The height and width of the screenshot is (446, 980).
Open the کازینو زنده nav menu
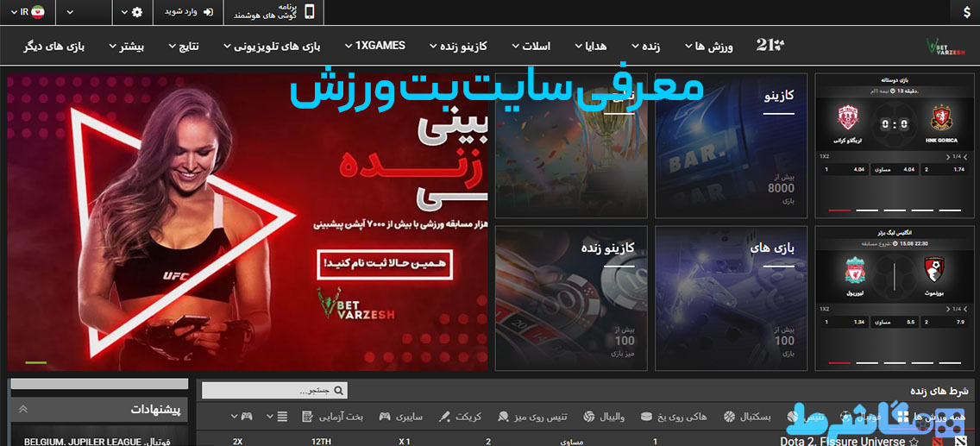tap(459, 47)
